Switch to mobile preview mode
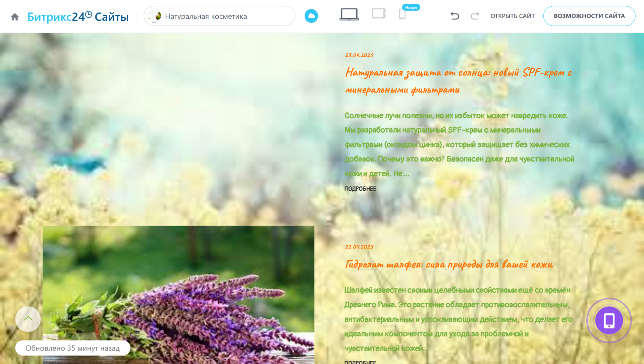The width and height of the screenshot is (644, 364). click(x=402, y=14)
